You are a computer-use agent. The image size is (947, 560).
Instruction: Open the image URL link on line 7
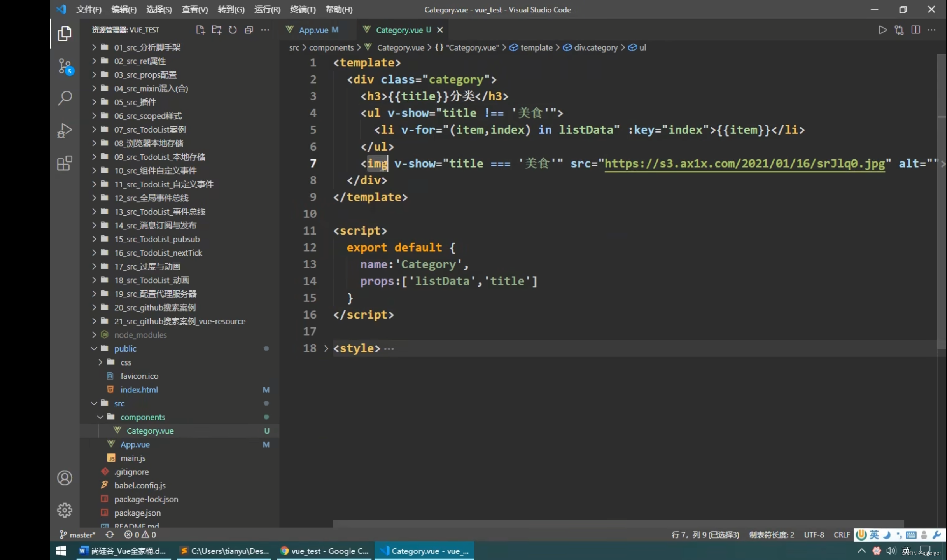click(x=744, y=163)
